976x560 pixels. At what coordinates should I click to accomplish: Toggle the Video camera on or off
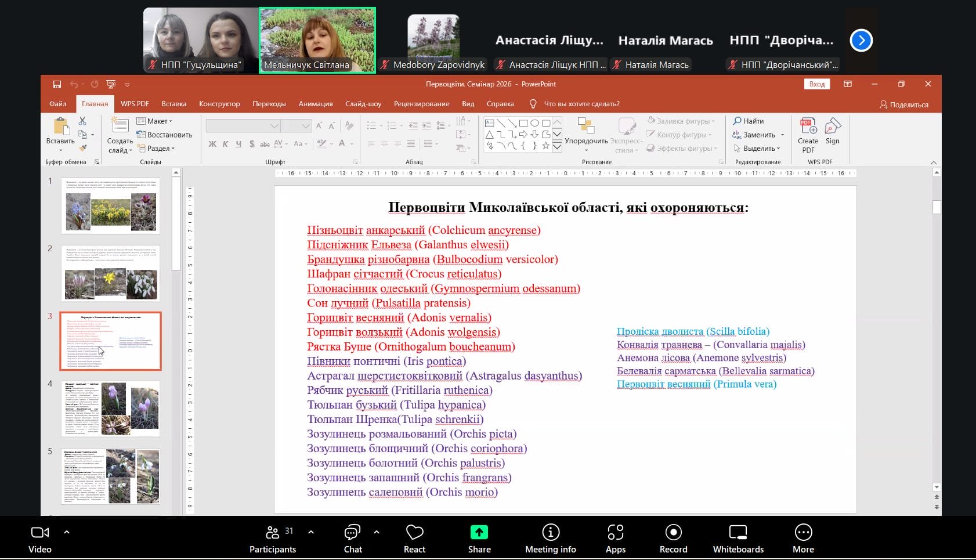(x=40, y=539)
